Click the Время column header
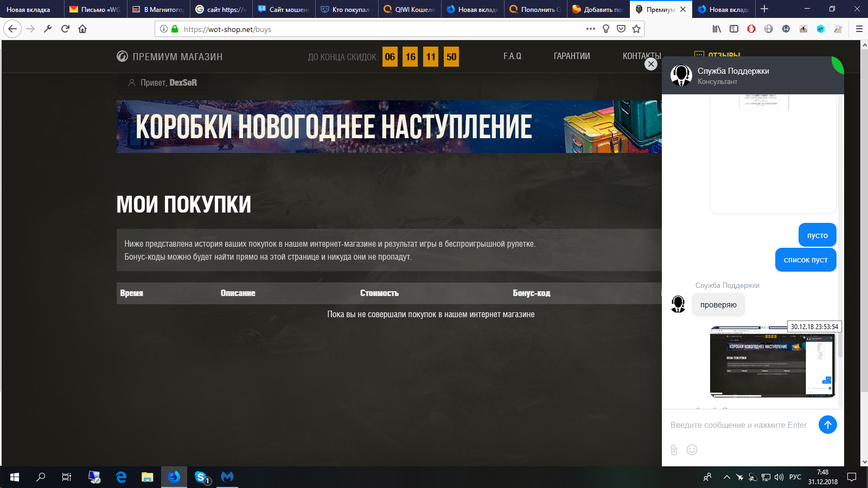Screen dimensions: 868x488 [x=131, y=293]
